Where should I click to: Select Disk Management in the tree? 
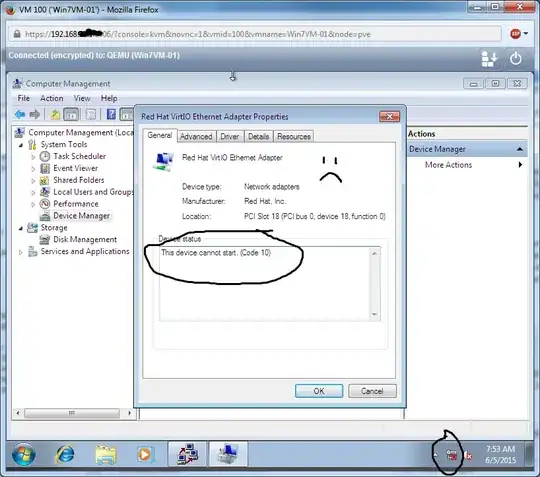coord(85,239)
